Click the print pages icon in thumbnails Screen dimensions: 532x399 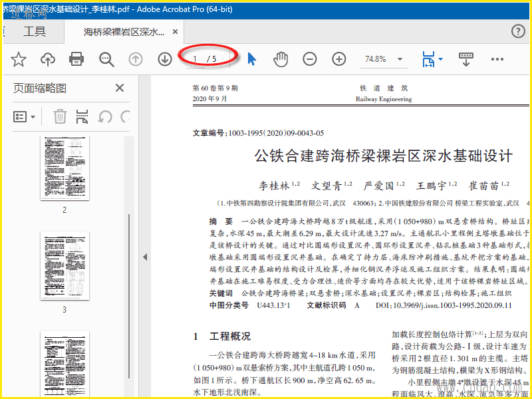pos(82,117)
